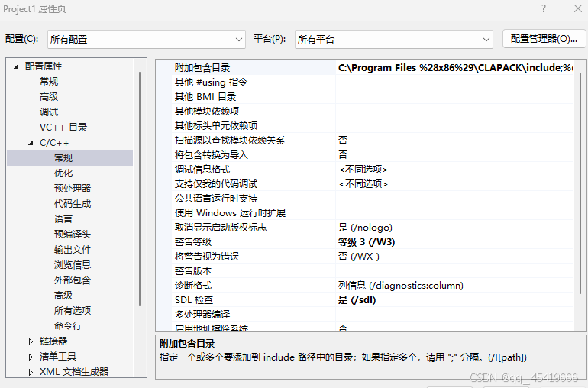
Task: Click the 附加包含目录 property row label
Action: [x=202, y=68]
